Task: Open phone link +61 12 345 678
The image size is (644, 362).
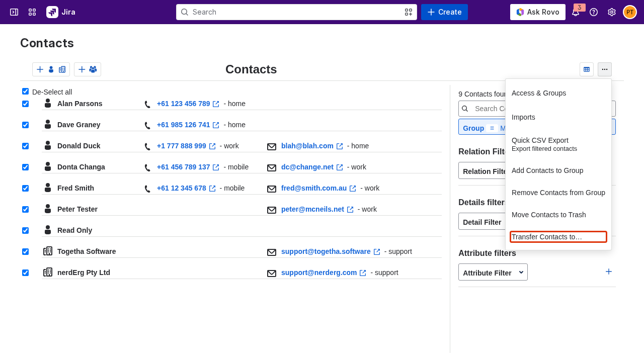Action: tap(182, 188)
